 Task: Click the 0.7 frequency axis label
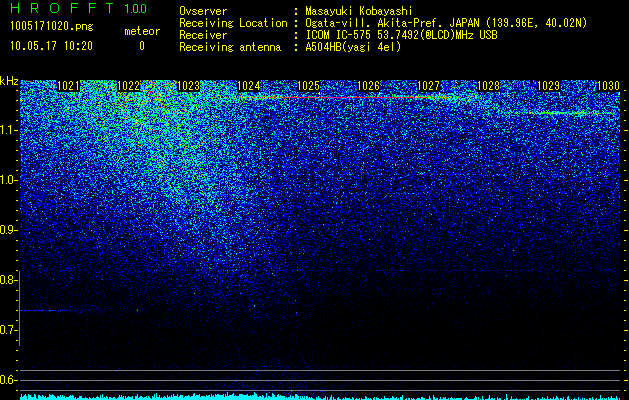click(x=8, y=330)
